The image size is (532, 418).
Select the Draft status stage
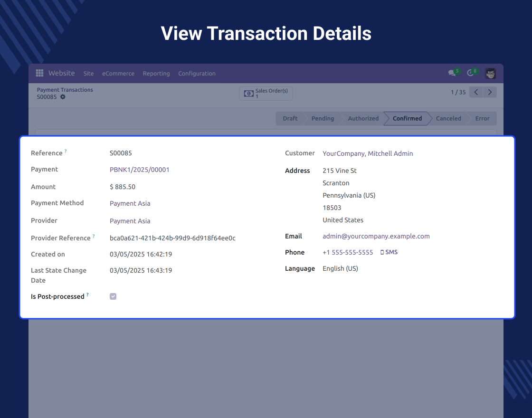(290, 118)
